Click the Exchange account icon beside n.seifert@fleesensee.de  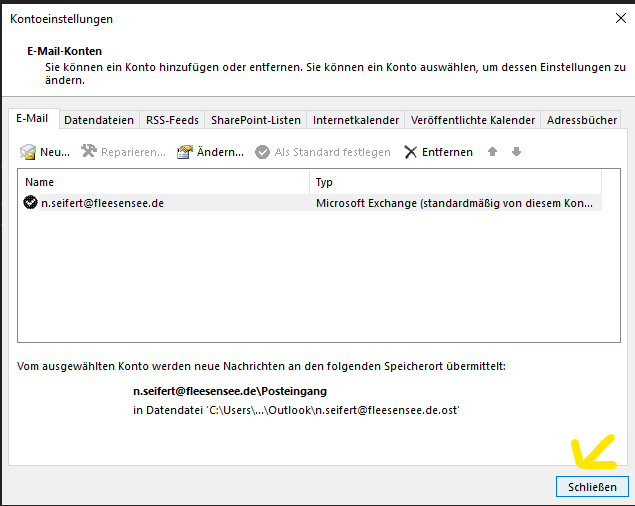tap(30, 202)
